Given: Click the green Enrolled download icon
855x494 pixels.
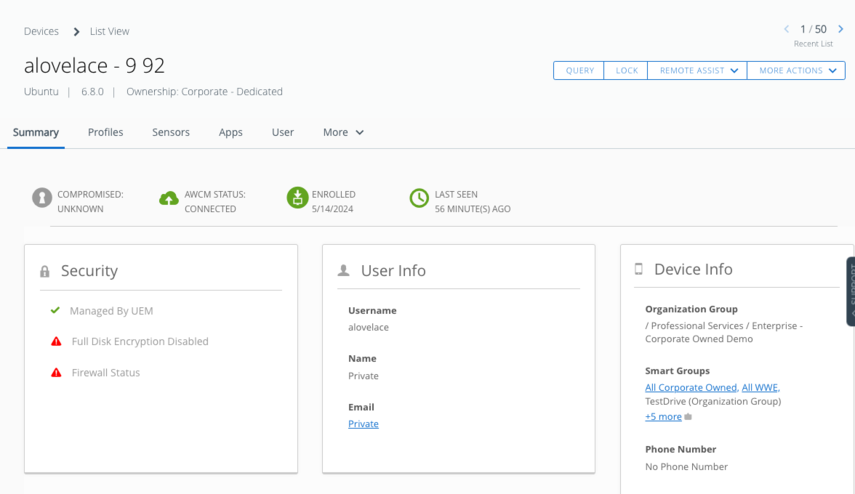Looking at the screenshot, I should 297,198.
